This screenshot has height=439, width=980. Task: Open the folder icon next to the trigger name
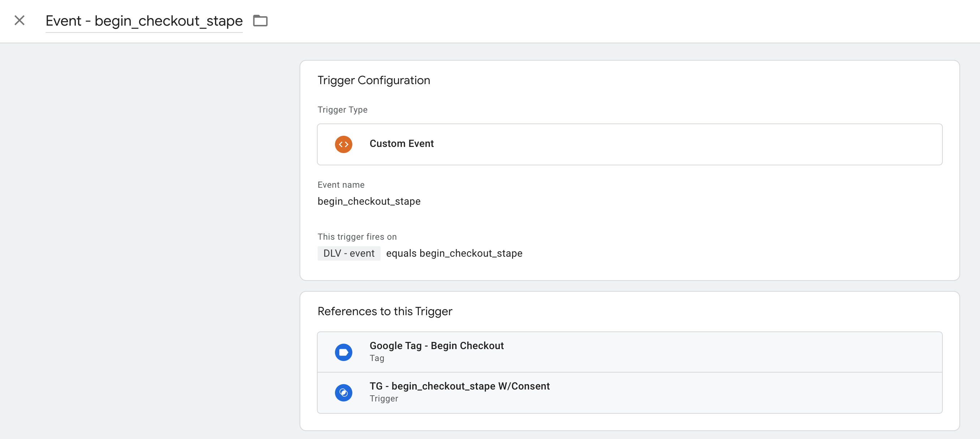coord(260,21)
